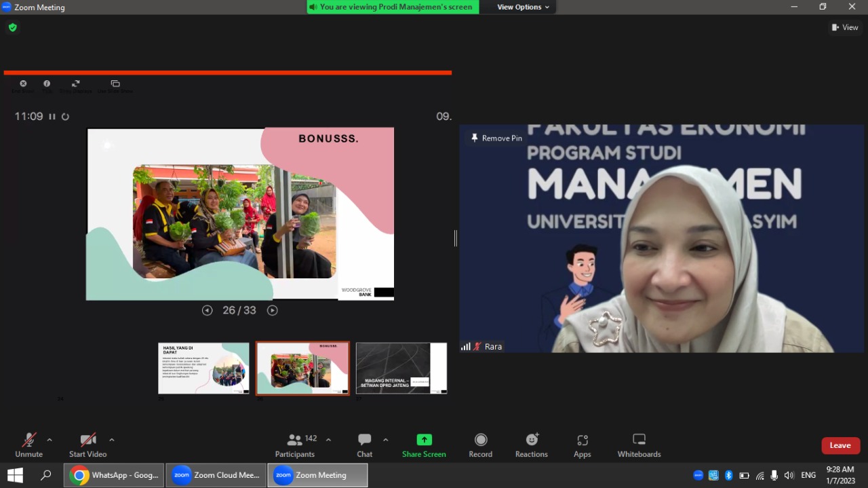Click the green encryption shield icon
The width and height of the screenshot is (868, 488).
(x=13, y=28)
